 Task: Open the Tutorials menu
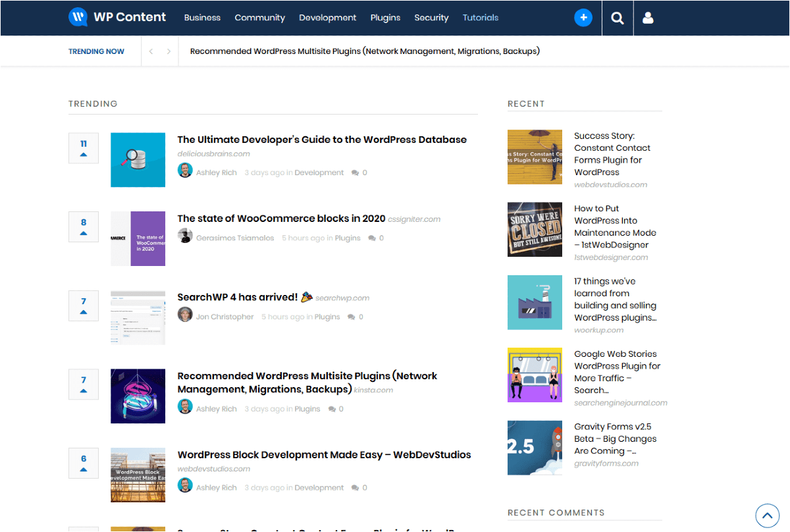tap(481, 18)
